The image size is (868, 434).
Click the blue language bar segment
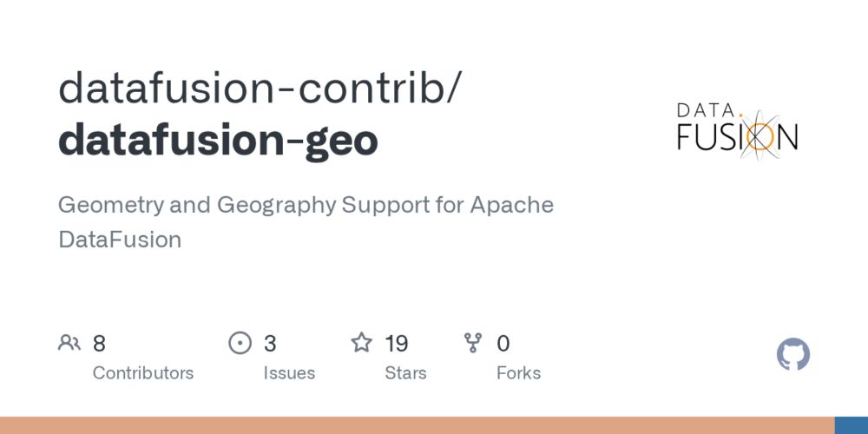pyautogui.click(x=852, y=425)
